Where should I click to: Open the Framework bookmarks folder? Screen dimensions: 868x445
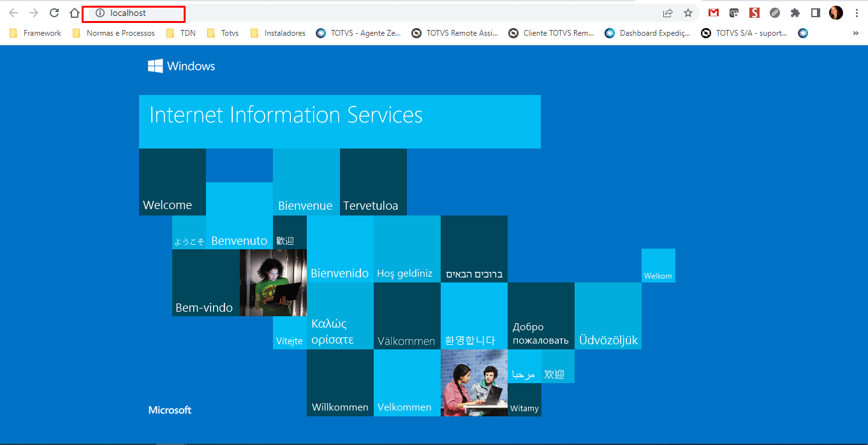[36, 33]
